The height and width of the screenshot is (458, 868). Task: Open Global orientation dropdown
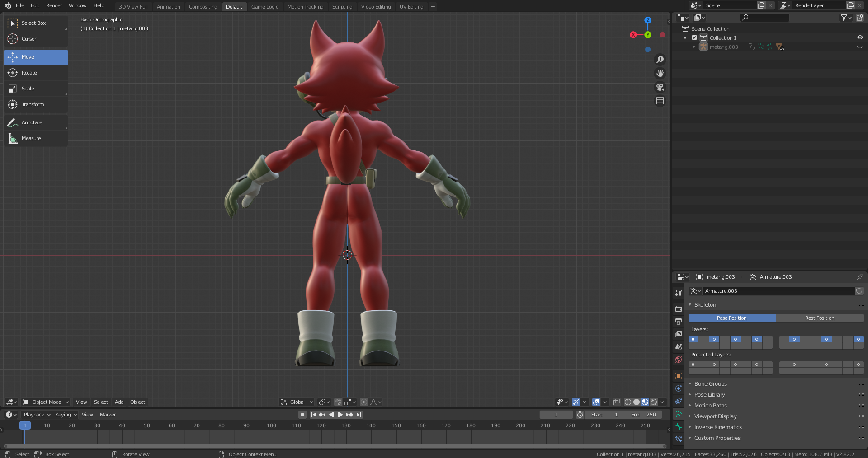[297, 402]
